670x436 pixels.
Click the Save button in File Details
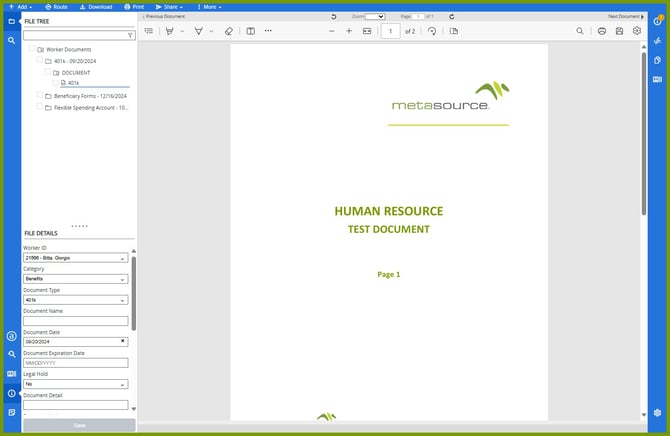[x=79, y=425]
